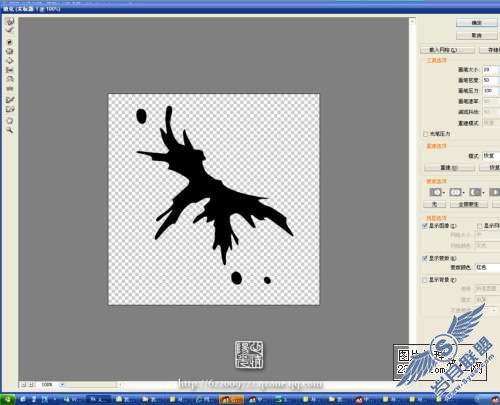The image size is (500, 405).
Task: Toggle the 光笔压力 stylus pressure checkbox
Action: click(x=426, y=134)
